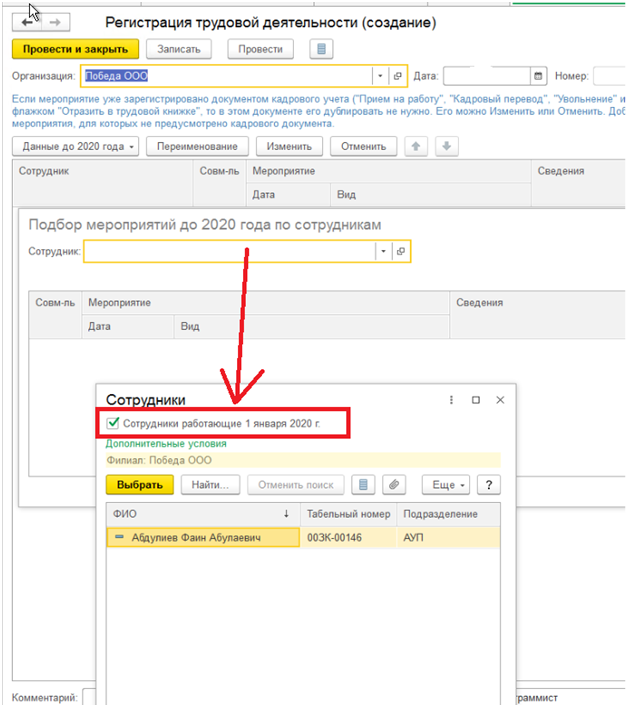Go back with the left arrow button
The height and width of the screenshot is (708, 638).
pyautogui.click(x=27, y=22)
